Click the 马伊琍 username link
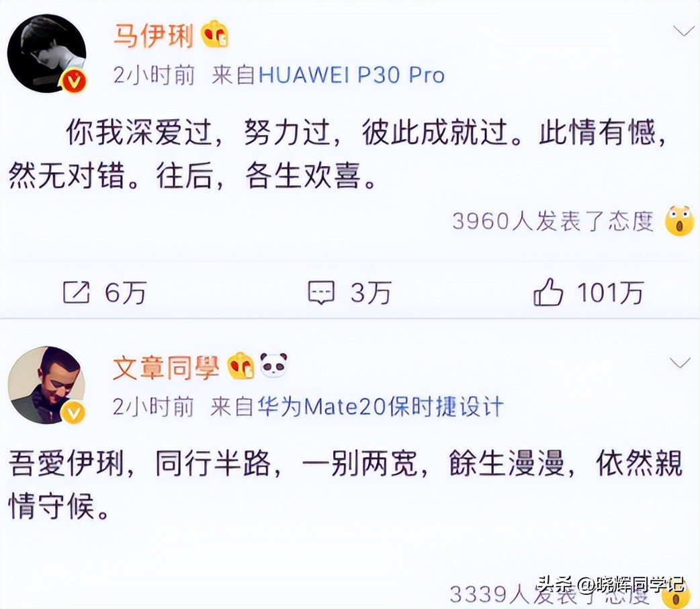The width and height of the screenshot is (700, 609). [x=154, y=36]
